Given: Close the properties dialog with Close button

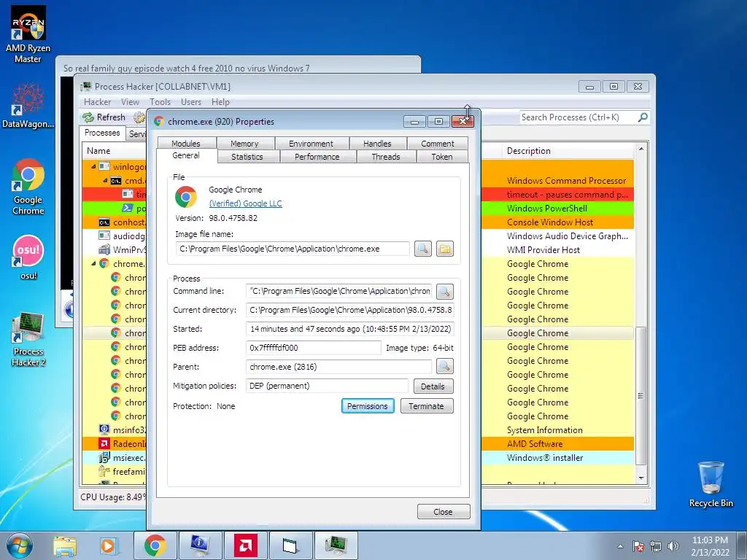Looking at the screenshot, I should point(444,511).
